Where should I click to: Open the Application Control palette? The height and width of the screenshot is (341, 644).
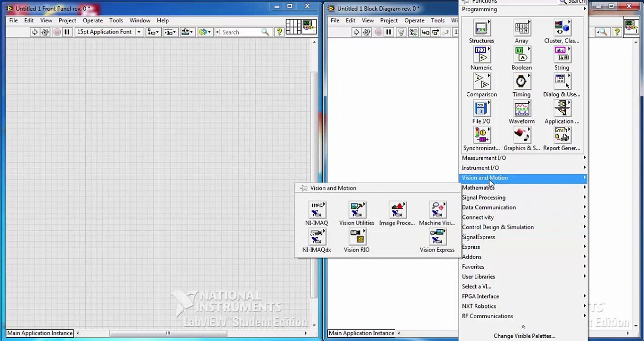click(562, 109)
